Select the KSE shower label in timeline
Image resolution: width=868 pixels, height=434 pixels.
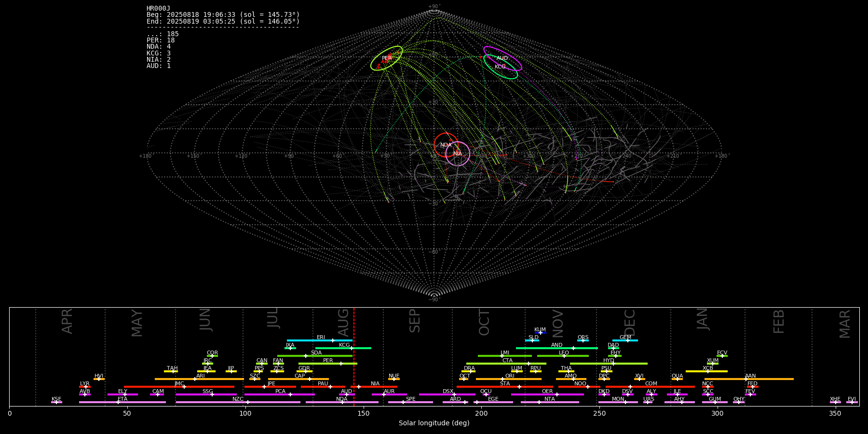click(56, 399)
